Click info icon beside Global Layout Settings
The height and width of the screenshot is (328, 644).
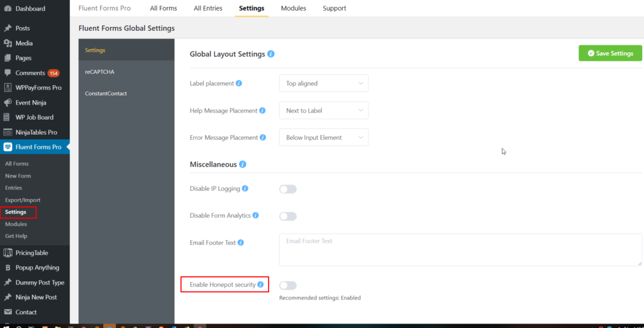tap(270, 54)
